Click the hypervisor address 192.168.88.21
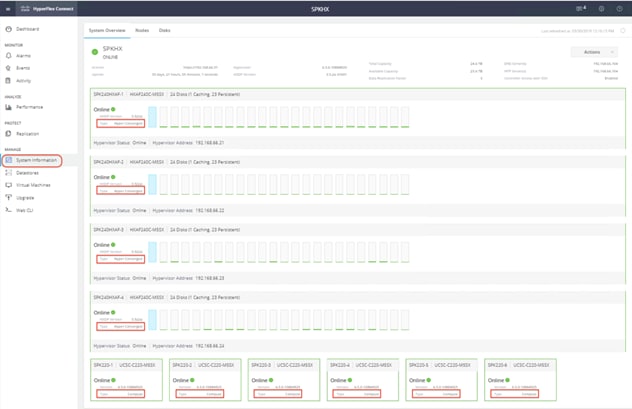Viewport: 632px width, 409px height. pos(210,143)
